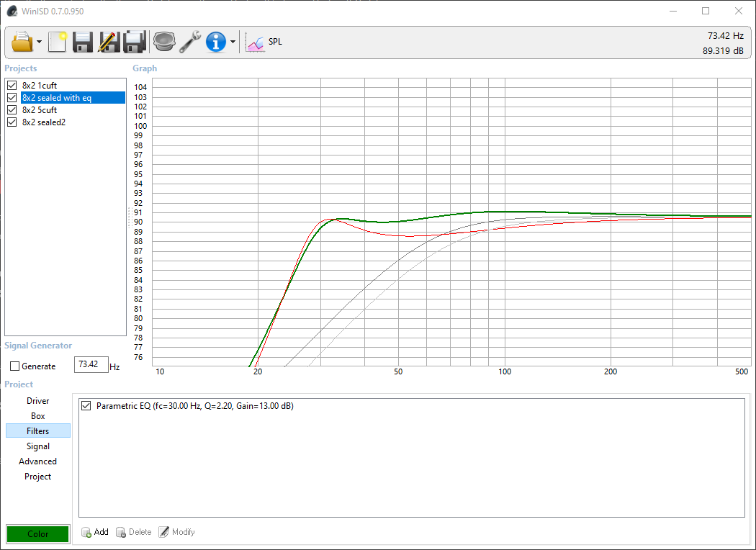
Task: Maximize the WinISD window
Action: [706, 11]
